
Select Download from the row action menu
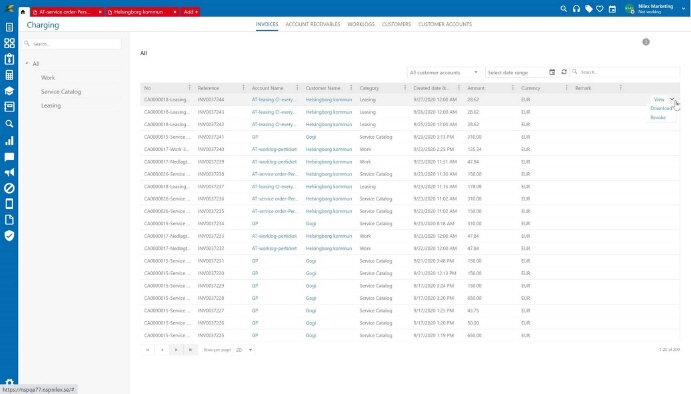[x=661, y=108]
